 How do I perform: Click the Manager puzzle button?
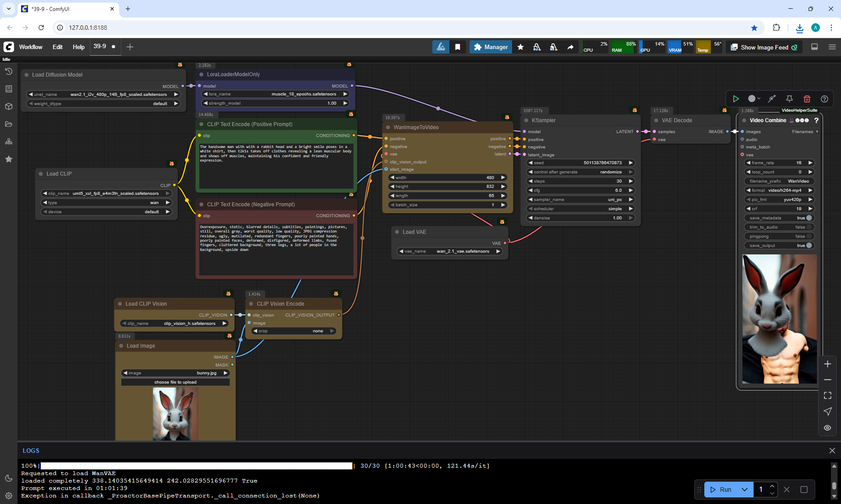pos(491,47)
